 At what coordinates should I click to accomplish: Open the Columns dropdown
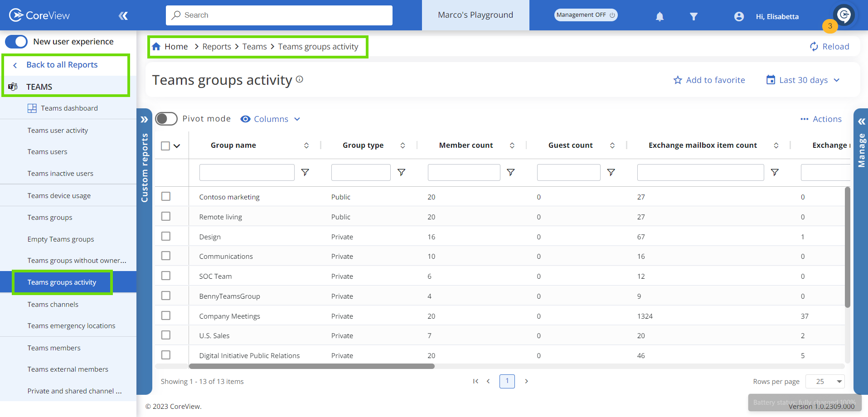coord(271,119)
